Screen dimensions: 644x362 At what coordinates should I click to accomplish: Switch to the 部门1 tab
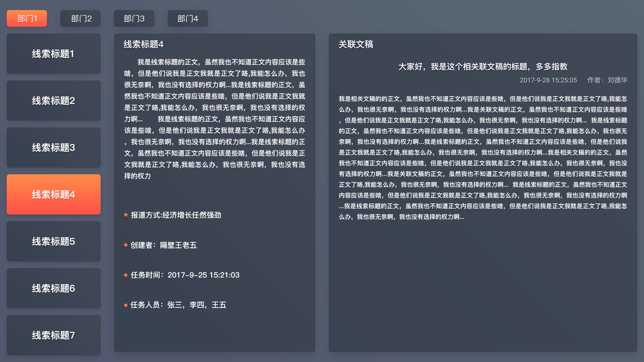[27, 18]
